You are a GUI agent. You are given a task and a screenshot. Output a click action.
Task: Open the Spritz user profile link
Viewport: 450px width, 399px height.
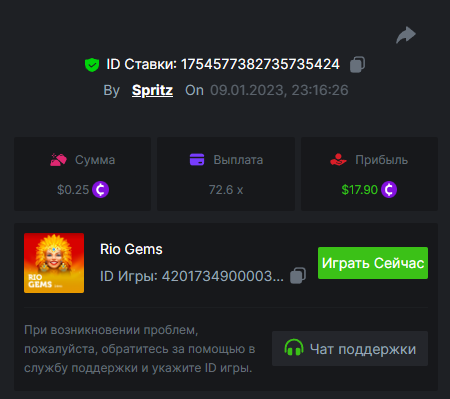click(x=152, y=90)
